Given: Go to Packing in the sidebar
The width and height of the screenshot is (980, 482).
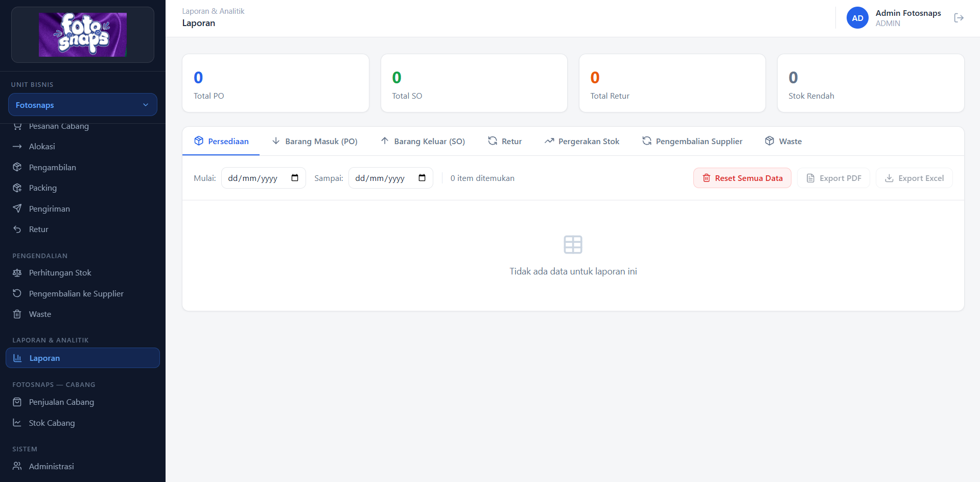Looking at the screenshot, I should [83, 188].
